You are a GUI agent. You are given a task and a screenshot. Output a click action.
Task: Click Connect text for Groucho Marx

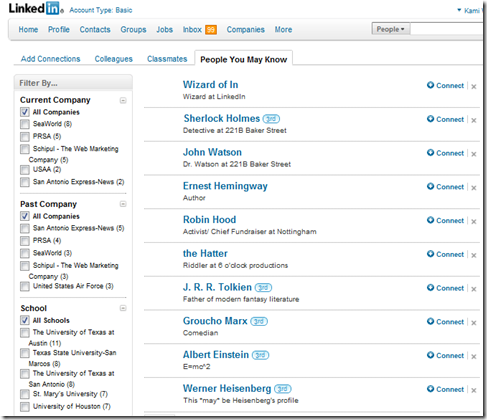450,322
